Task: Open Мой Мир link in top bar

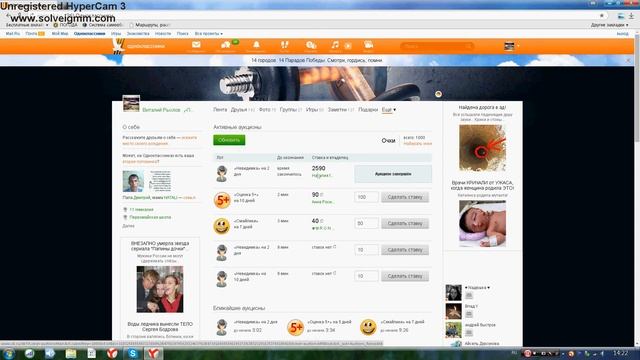Action: (60, 34)
